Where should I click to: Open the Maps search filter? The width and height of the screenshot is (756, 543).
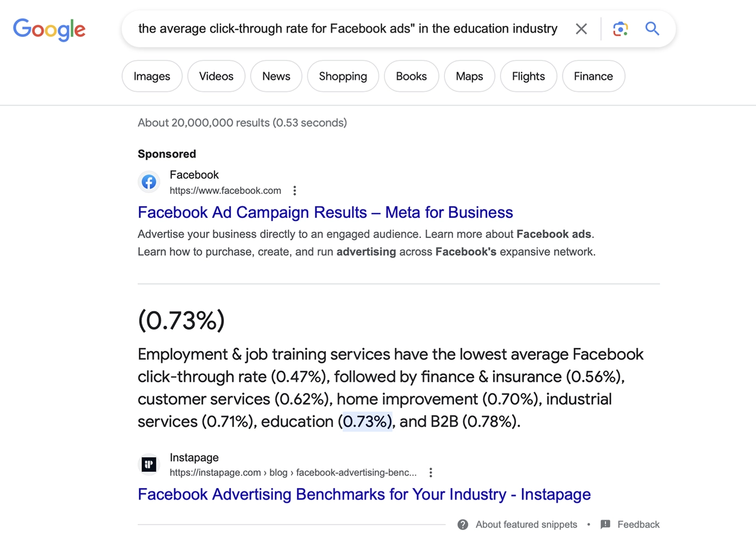(x=469, y=76)
